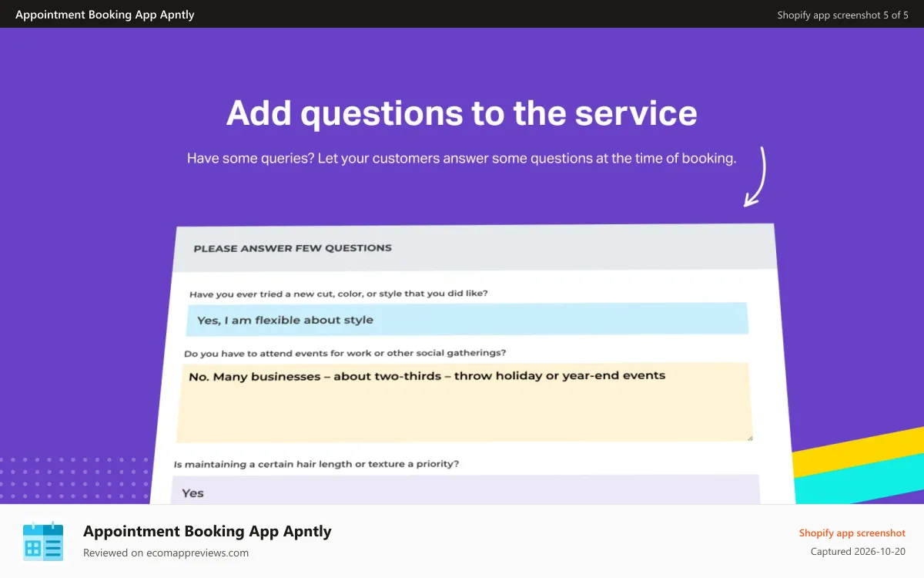Click the orange 'Shopify app screenshot' label
The height and width of the screenshot is (578, 924).
point(852,533)
